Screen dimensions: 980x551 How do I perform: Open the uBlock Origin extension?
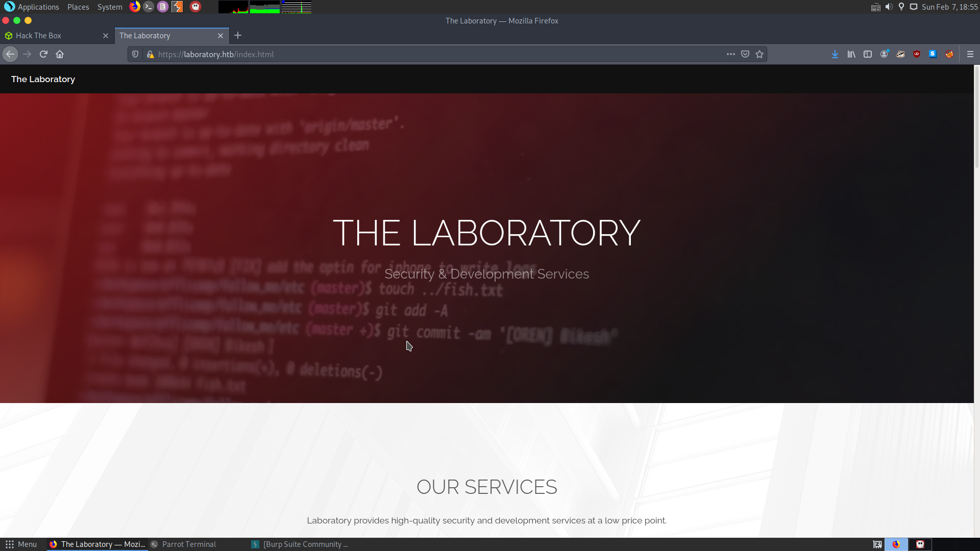pos(917,54)
